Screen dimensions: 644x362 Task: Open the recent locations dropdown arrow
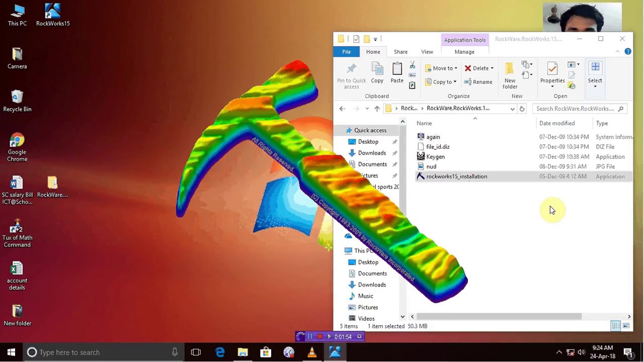[367, 109]
